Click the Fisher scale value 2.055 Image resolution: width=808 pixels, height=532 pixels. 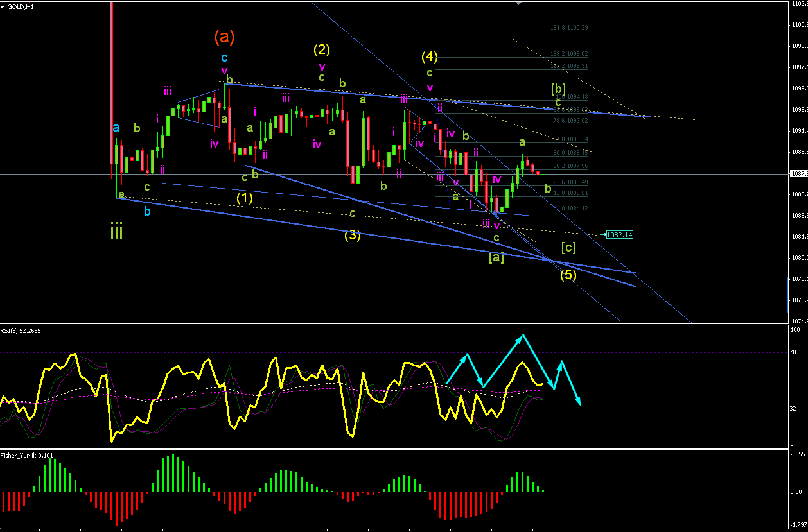pyautogui.click(x=798, y=454)
